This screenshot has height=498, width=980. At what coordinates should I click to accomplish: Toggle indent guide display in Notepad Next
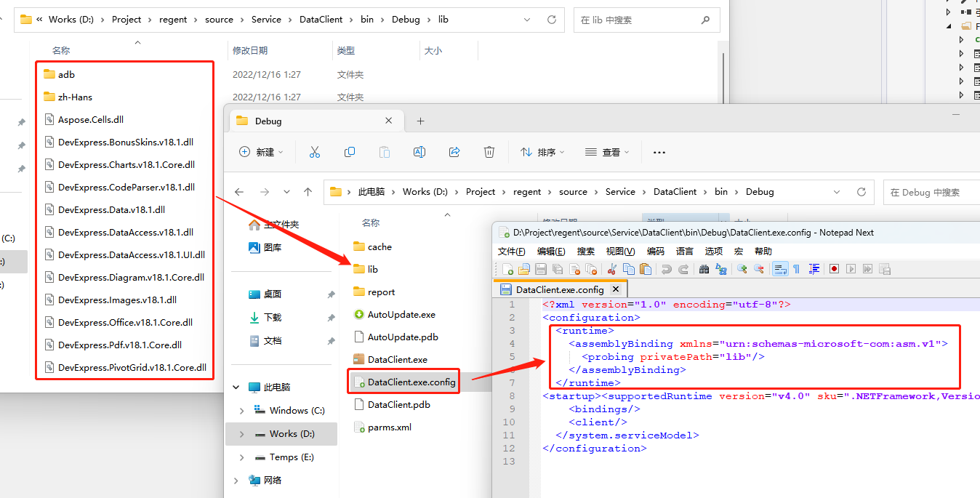814,269
